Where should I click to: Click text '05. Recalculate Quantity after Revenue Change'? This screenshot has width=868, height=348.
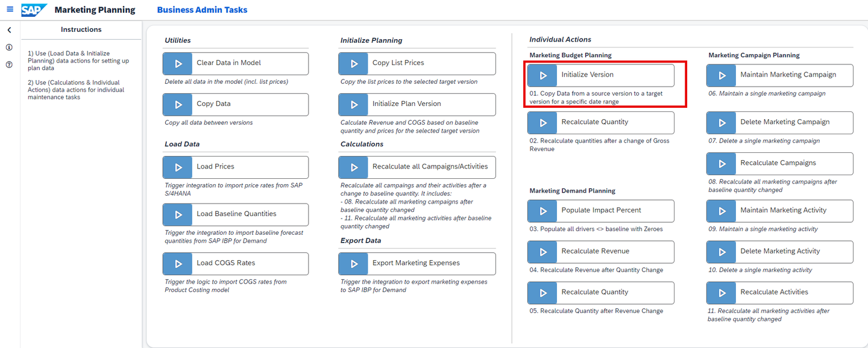pyautogui.click(x=596, y=311)
